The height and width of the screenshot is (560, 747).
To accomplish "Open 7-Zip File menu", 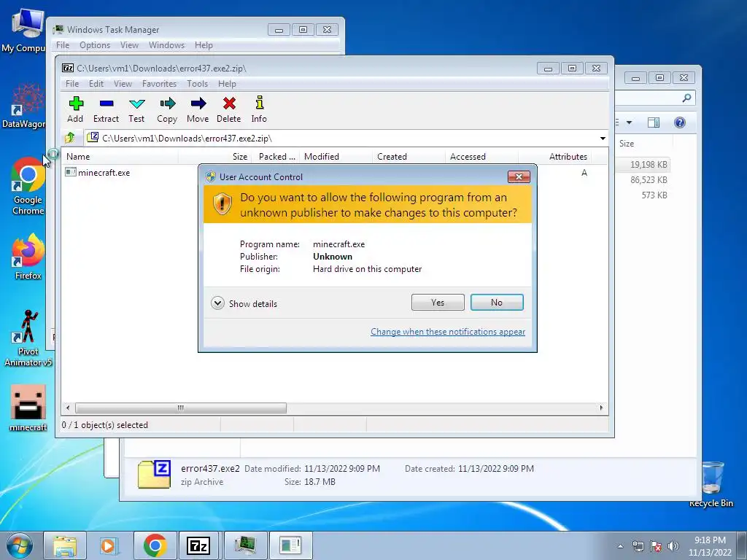I will pyautogui.click(x=72, y=84).
